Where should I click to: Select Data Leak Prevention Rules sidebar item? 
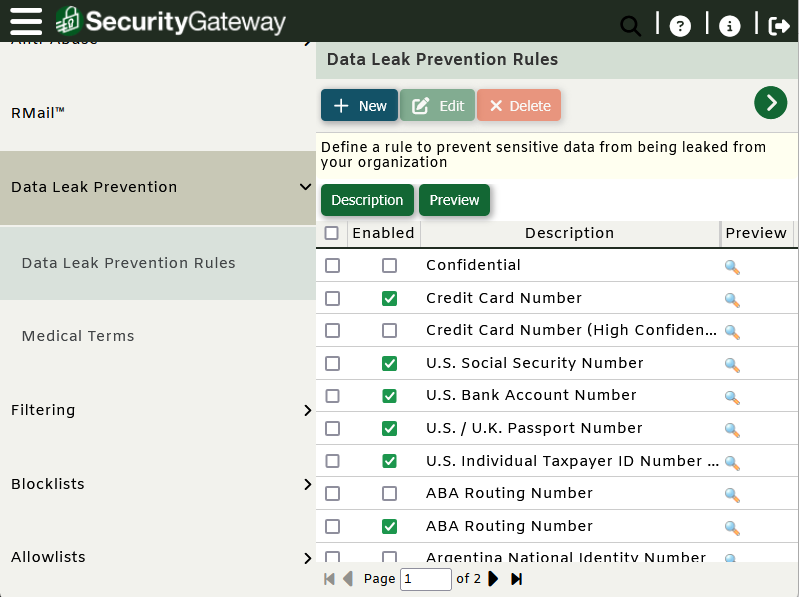[x=128, y=263]
